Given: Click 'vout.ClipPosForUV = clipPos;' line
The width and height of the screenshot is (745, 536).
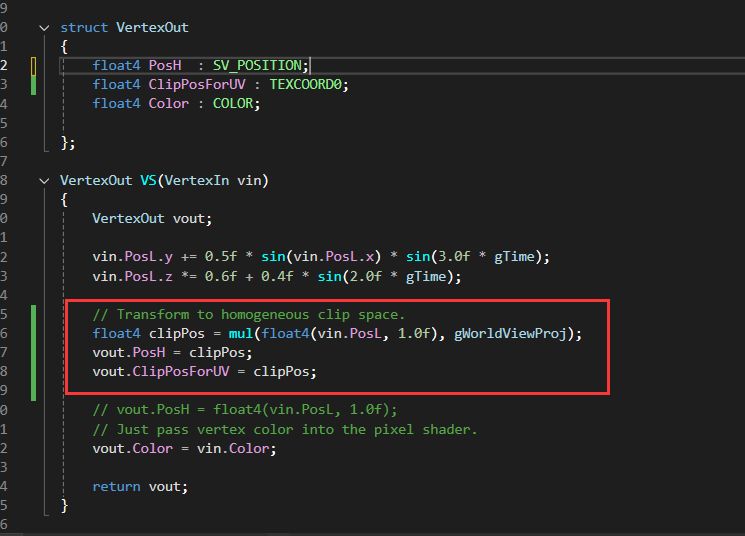Looking at the screenshot, I should click(x=204, y=372).
